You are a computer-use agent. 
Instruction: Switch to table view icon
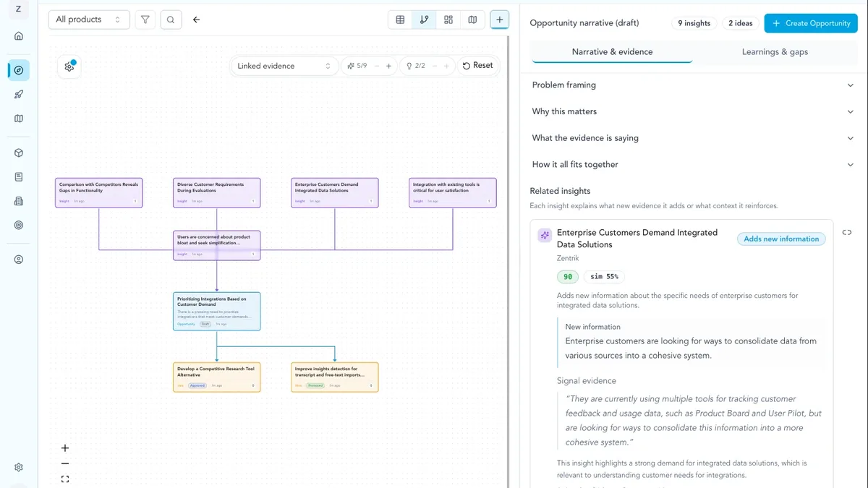[x=400, y=20]
